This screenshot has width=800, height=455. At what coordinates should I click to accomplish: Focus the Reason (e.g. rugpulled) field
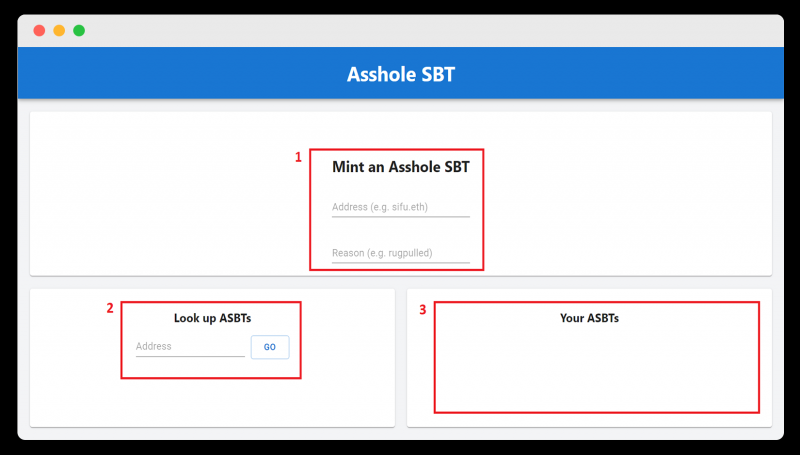(401, 254)
